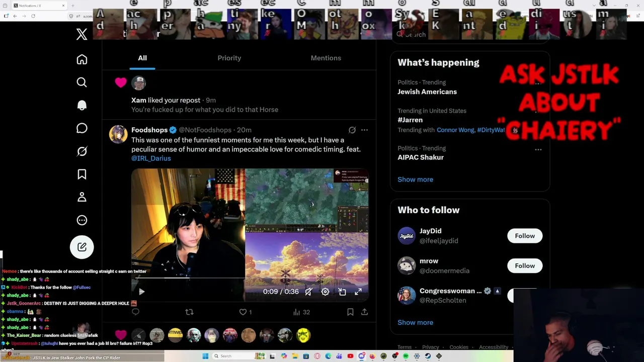Open the Jewish Americans trend
The width and height of the screenshot is (644, 362).
point(427,92)
